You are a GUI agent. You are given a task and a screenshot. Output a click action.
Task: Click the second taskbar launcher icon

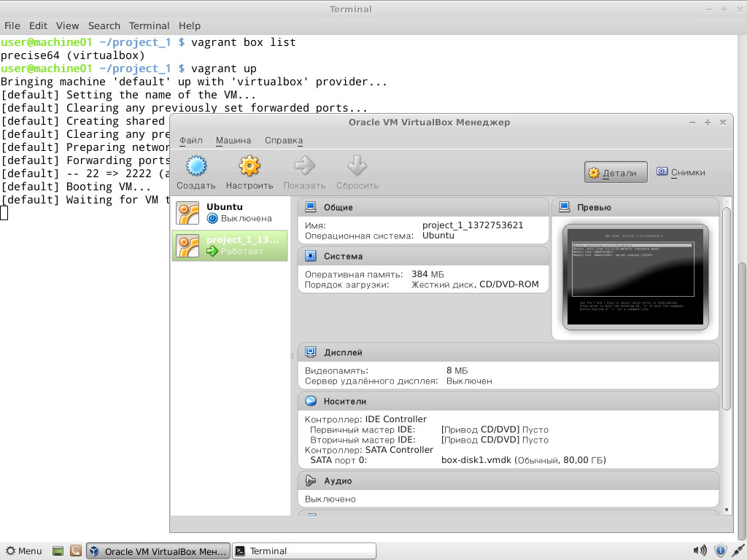click(x=76, y=551)
